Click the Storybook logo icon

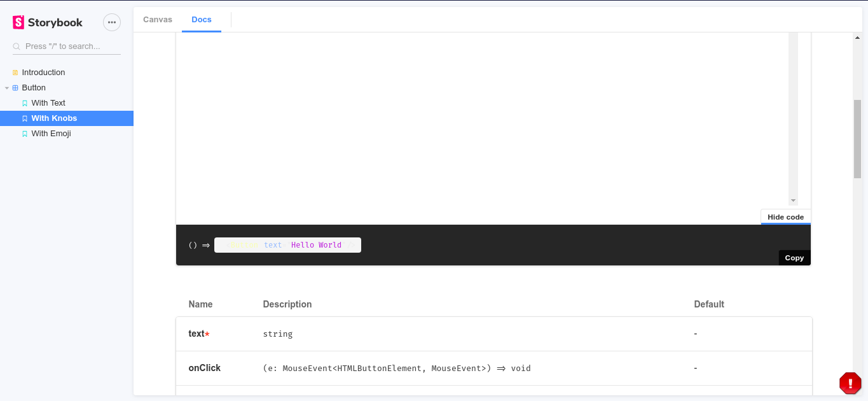pyautogui.click(x=17, y=22)
